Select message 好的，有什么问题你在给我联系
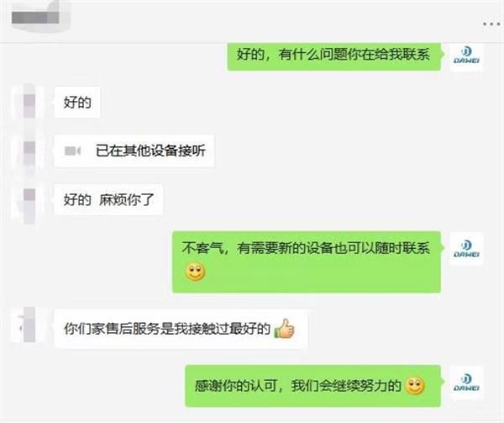 [x=333, y=56]
